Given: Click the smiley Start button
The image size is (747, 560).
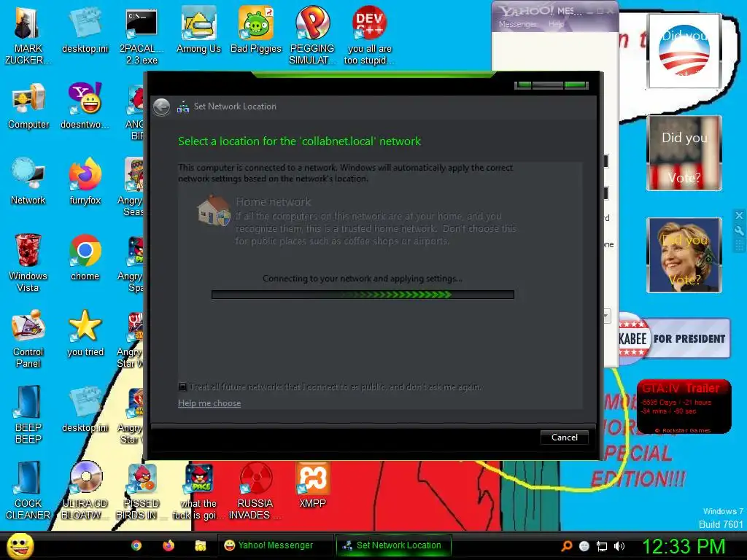Looking at the screenshot, I should 20,545.
